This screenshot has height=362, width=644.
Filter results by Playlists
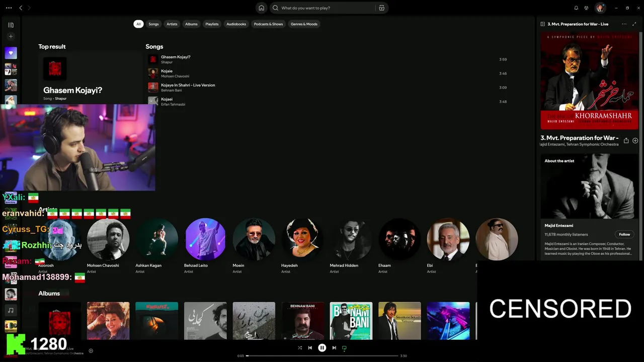point(212,24)
